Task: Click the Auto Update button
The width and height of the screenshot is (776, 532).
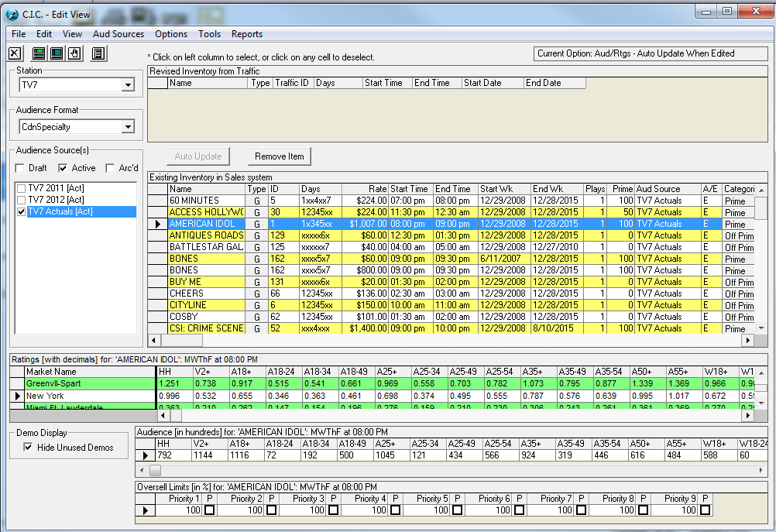Action: 197,156
